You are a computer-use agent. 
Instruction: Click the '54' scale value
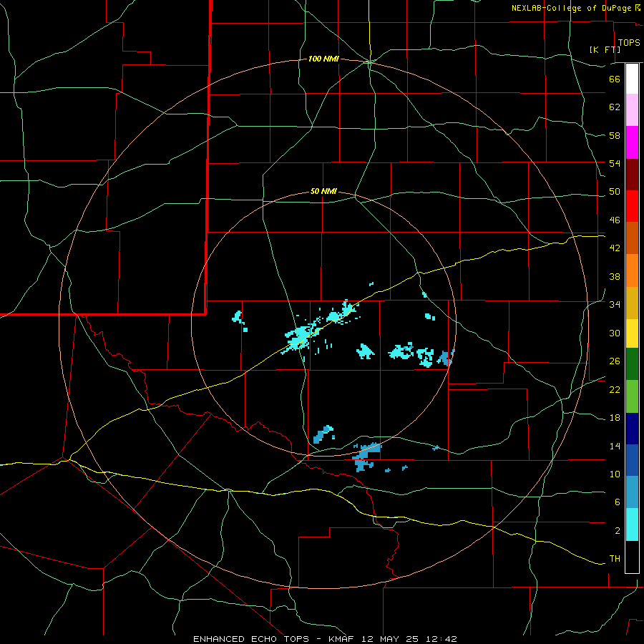click(615, 163)
